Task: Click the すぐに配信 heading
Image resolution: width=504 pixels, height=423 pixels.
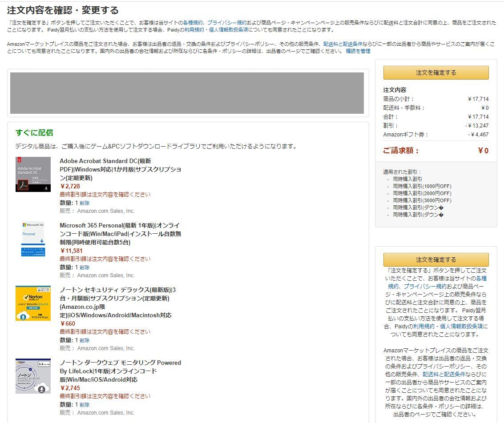Action: click(34, 132)
